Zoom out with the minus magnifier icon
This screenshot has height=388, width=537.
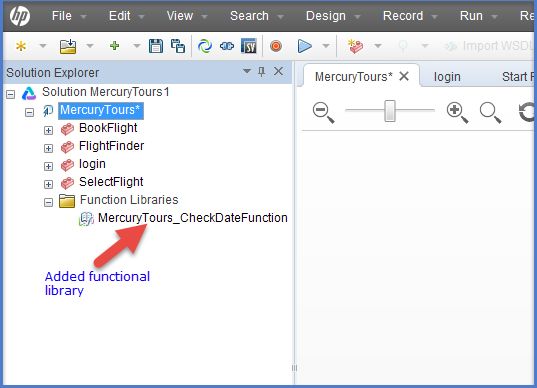[323, 112]
